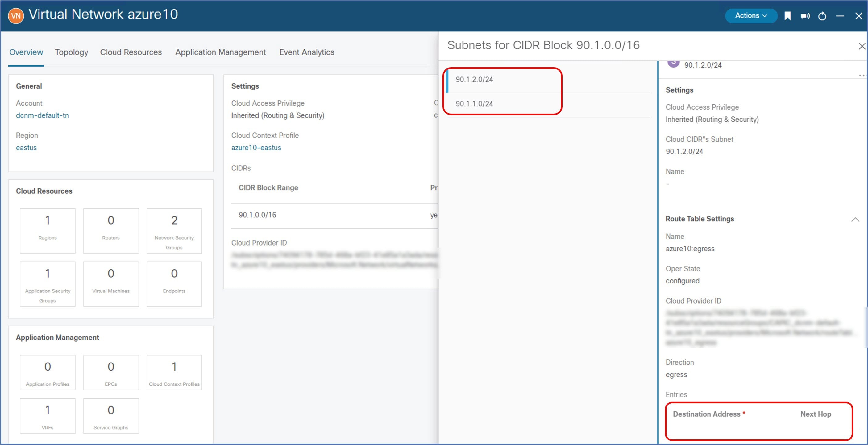The width and height of the screenshot is (868, 445).
Task: Click the Regions count tile
Action: point(48,231)
